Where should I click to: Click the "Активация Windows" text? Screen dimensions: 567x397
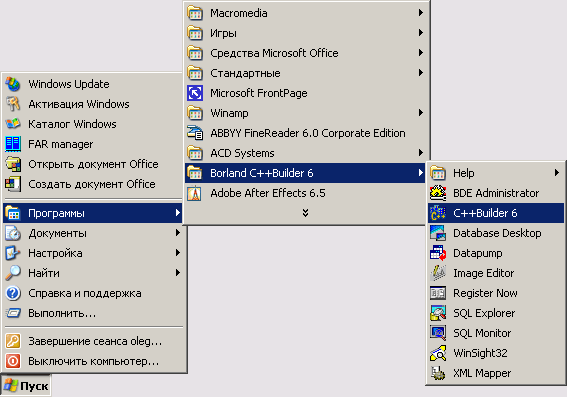pos(79,104)
